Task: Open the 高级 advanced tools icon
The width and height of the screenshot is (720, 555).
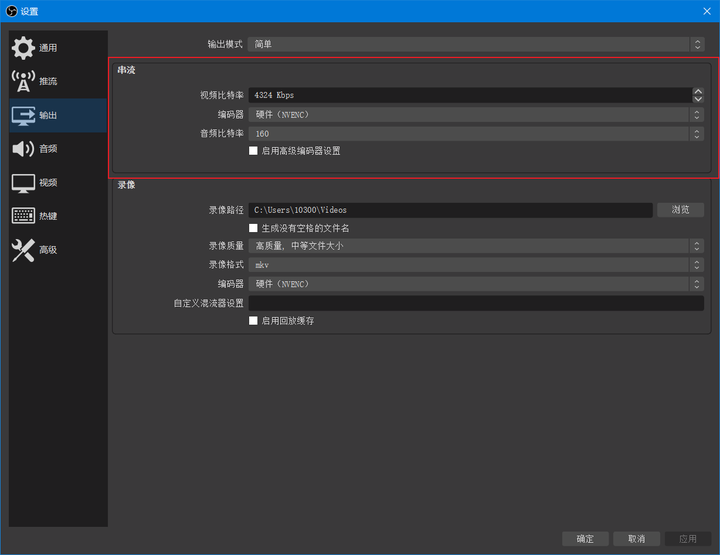Action: pyautogui.click(x=23, y=250)
